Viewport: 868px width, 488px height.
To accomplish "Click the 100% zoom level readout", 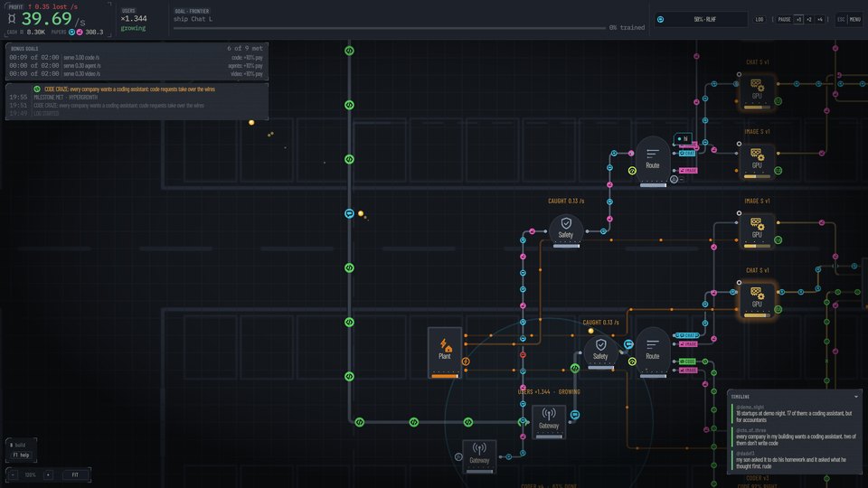I will pyautogui.click(x=31, y=474).
